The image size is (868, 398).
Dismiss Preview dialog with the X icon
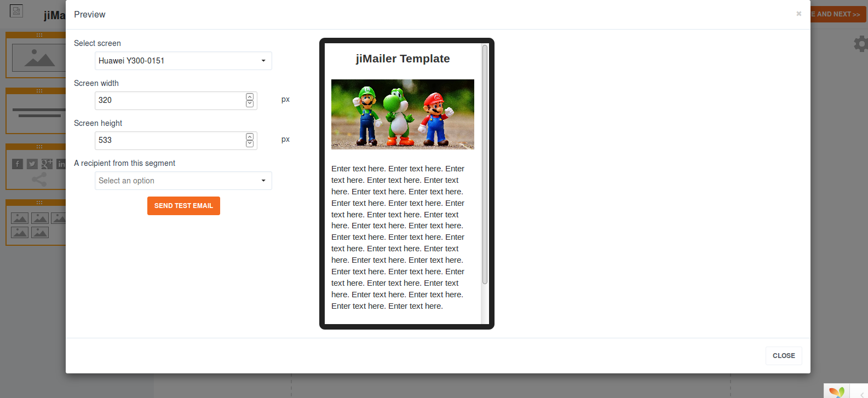point(799,14)
